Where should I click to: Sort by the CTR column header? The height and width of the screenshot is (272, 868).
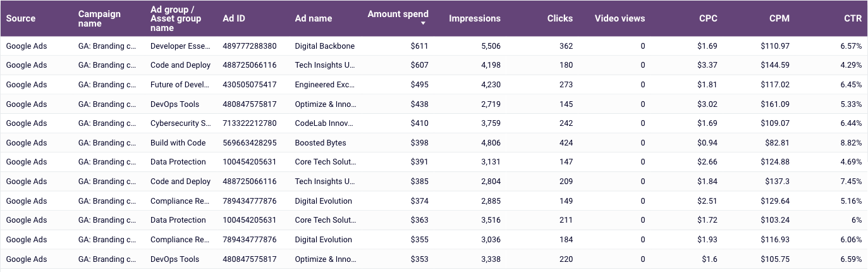(852, 18)
